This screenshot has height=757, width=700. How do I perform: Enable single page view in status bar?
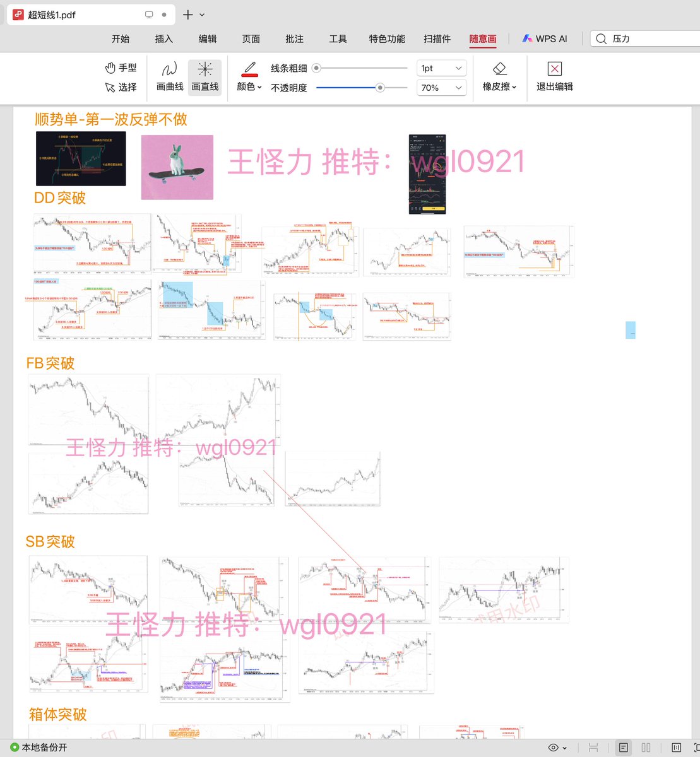[x=623, y=748]
